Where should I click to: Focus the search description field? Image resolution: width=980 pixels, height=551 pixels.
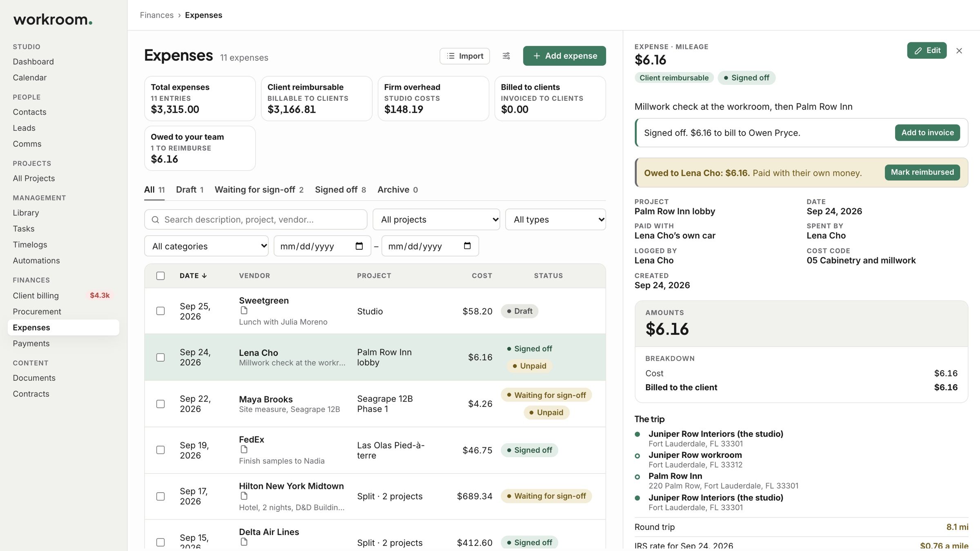[256, 220]
